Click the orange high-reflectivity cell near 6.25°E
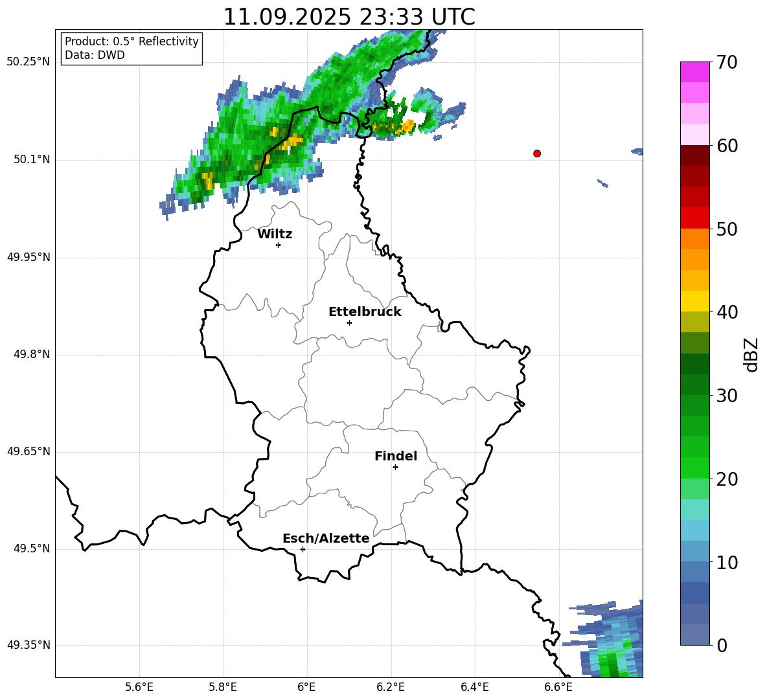 tap(407, 127)
